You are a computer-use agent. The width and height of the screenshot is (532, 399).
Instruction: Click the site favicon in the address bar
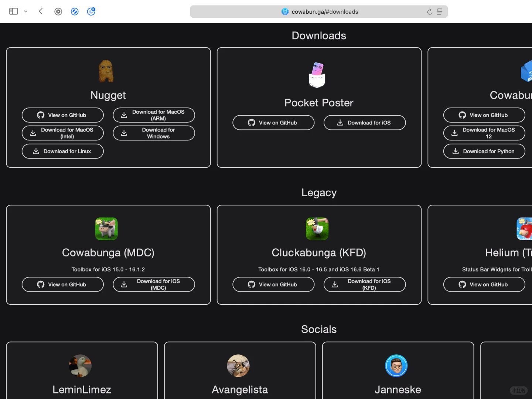coord(285,11)
